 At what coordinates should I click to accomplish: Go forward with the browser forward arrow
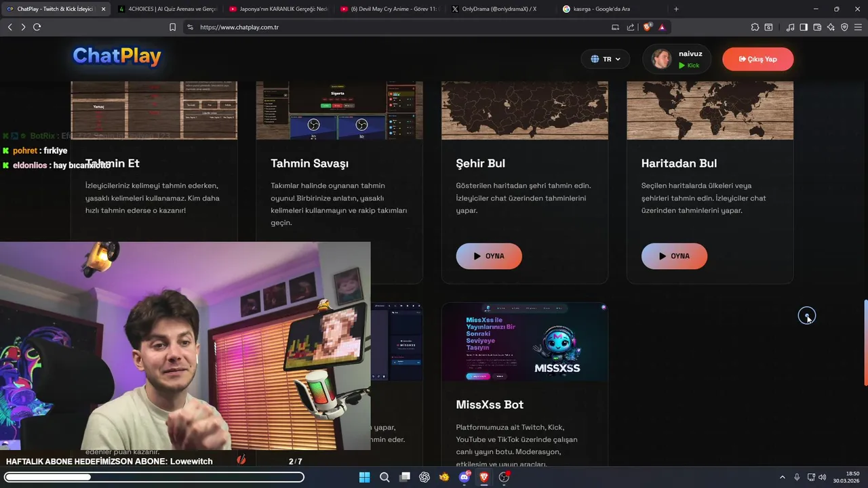(23, 27)
